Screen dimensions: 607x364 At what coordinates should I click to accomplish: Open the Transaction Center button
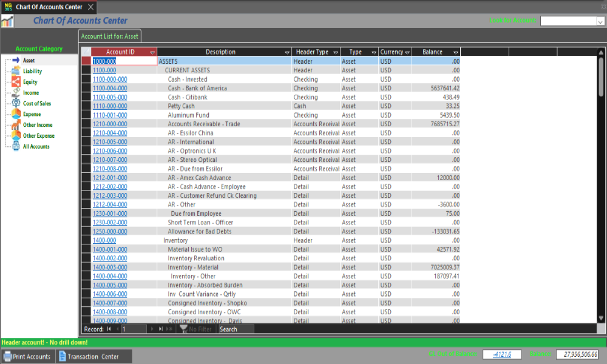point(92,357)
